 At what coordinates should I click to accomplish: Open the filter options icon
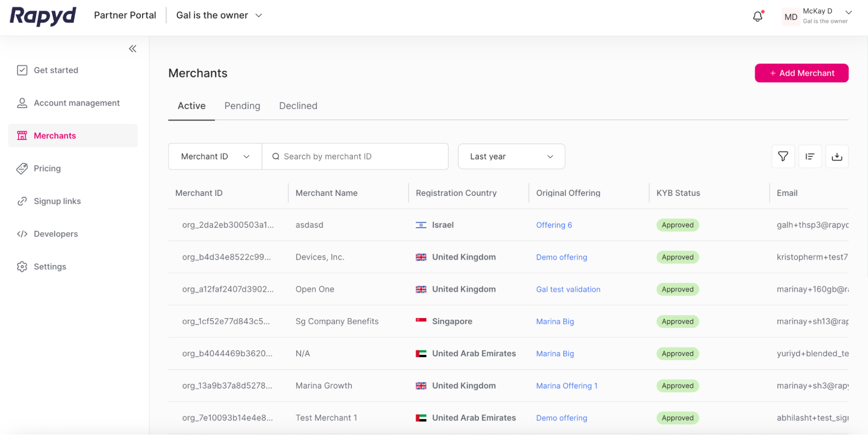click(783, 156)
